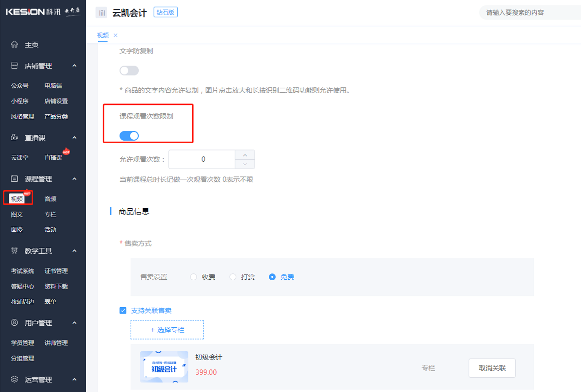
Task: Open 音频 in the course menu
Action: [x=50, y=199]
